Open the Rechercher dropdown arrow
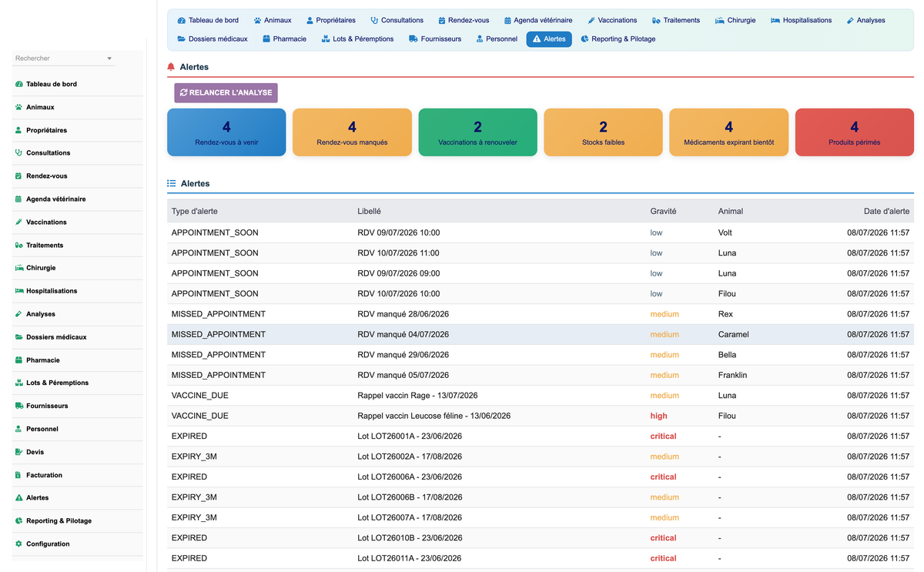This screenshot has height=572, width=924. point(109,59)
